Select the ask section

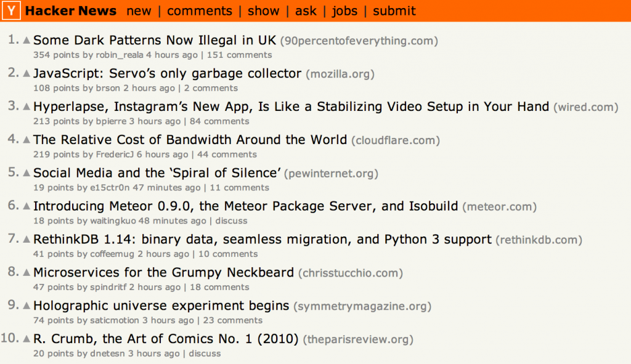point(306,10)
